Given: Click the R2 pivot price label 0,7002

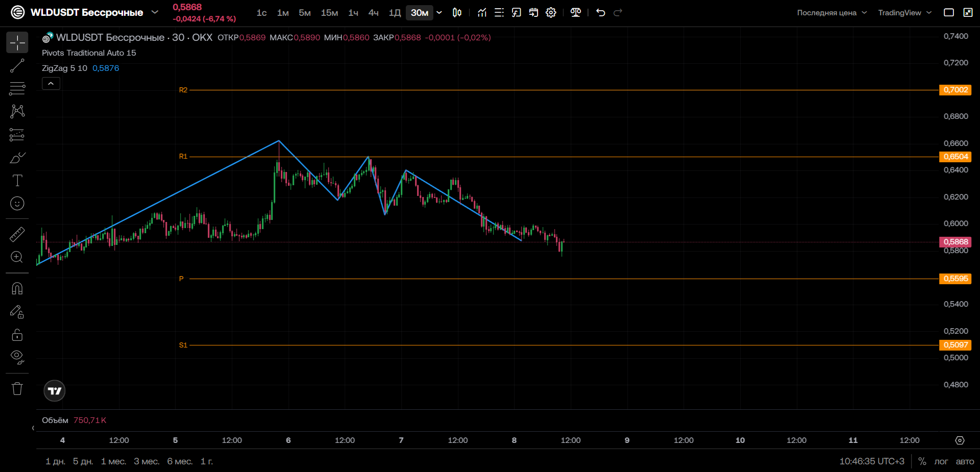Looking at the screenshot, I should pyautogui.click(x=955, y=90).
